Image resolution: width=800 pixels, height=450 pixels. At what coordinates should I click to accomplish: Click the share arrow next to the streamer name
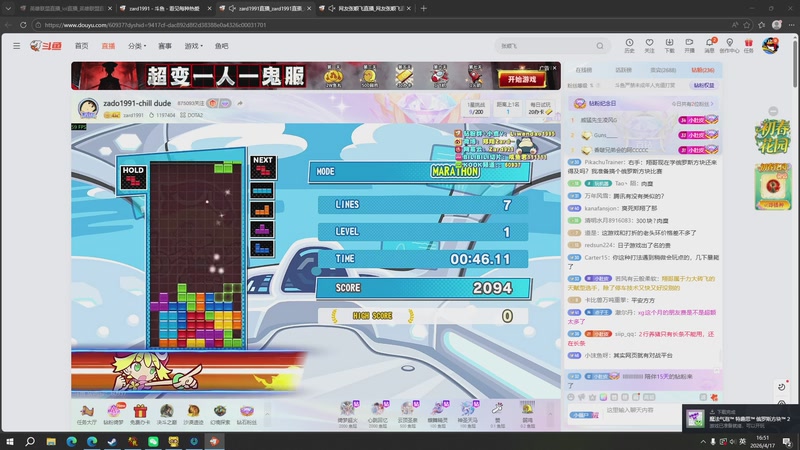(x=240, y=103)
